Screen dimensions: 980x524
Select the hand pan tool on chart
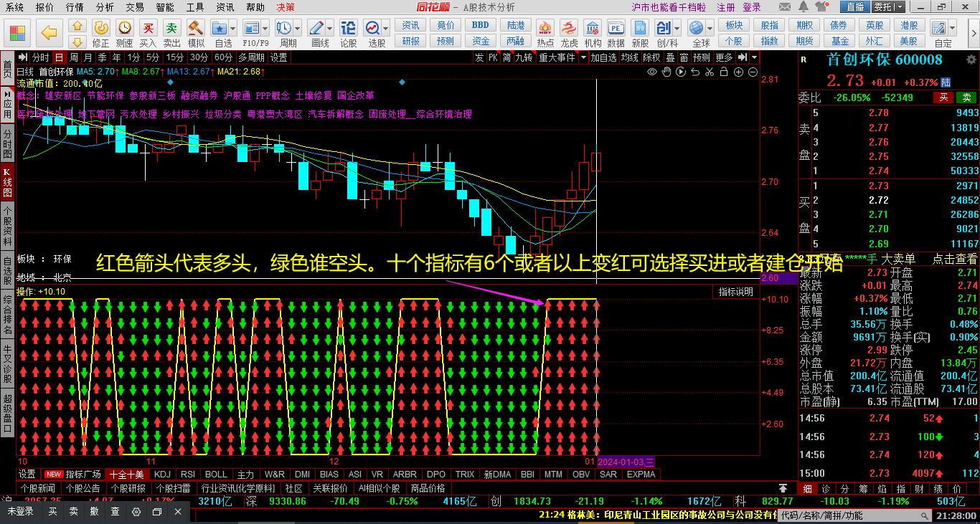coord(666,72)
